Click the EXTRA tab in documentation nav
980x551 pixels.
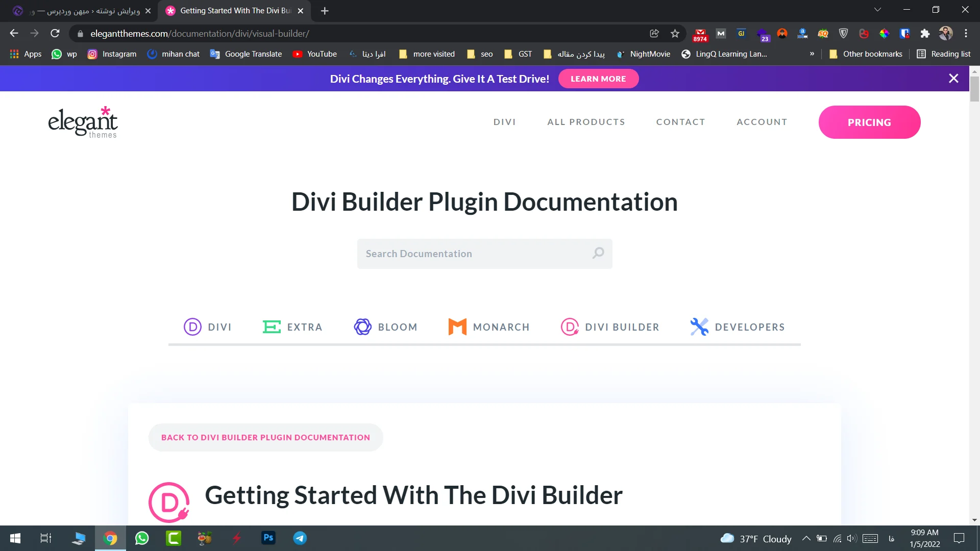tap(292, 327)
